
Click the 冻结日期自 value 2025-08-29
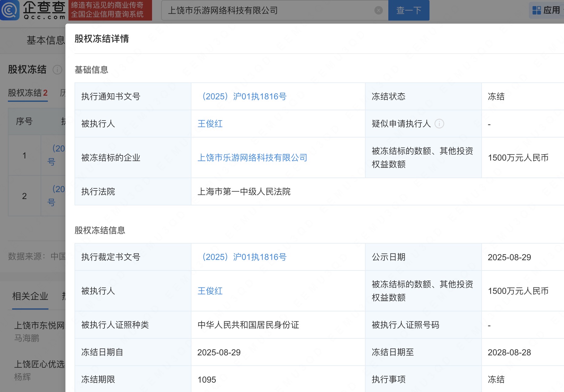[x=219, y=352]
